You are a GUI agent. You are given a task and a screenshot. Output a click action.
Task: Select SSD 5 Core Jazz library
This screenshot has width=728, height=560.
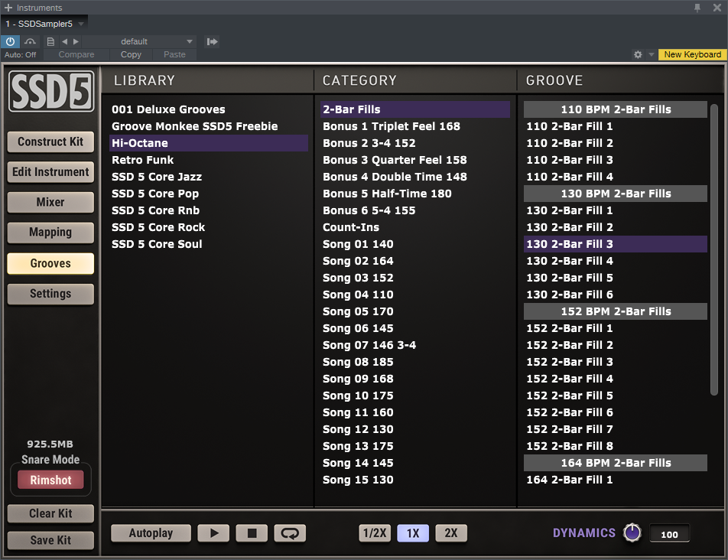[x=209, y=177]
